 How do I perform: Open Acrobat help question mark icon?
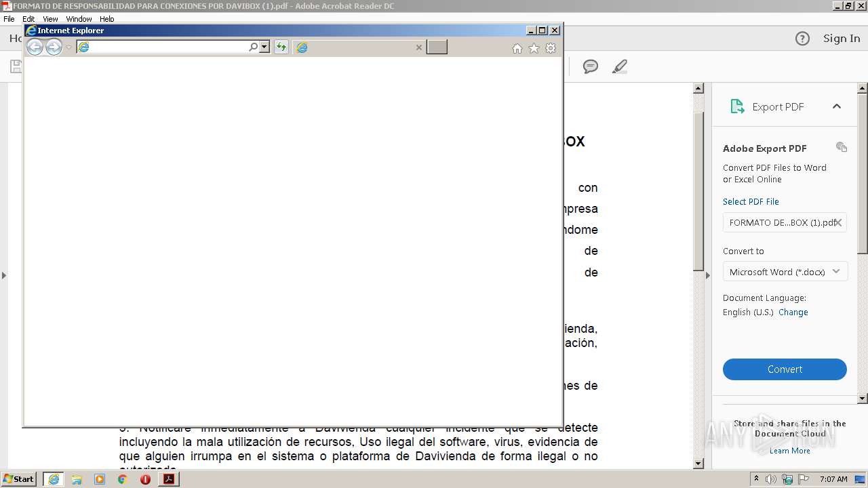click(802, 39)
